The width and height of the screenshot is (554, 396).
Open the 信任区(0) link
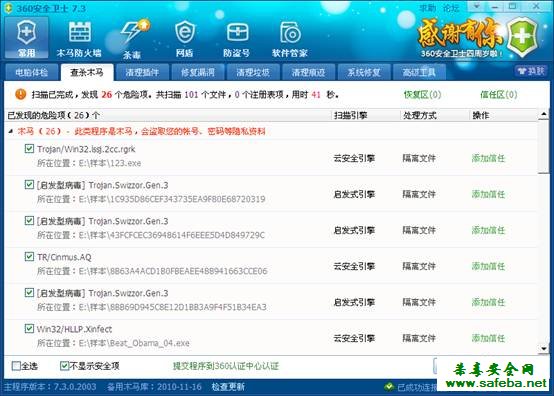[x=499, y=94]
